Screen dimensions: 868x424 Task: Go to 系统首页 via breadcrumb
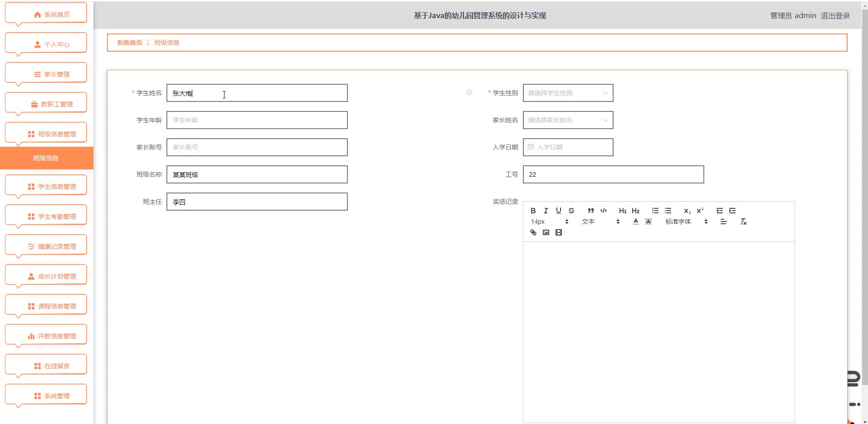click(x=130, y=43)
